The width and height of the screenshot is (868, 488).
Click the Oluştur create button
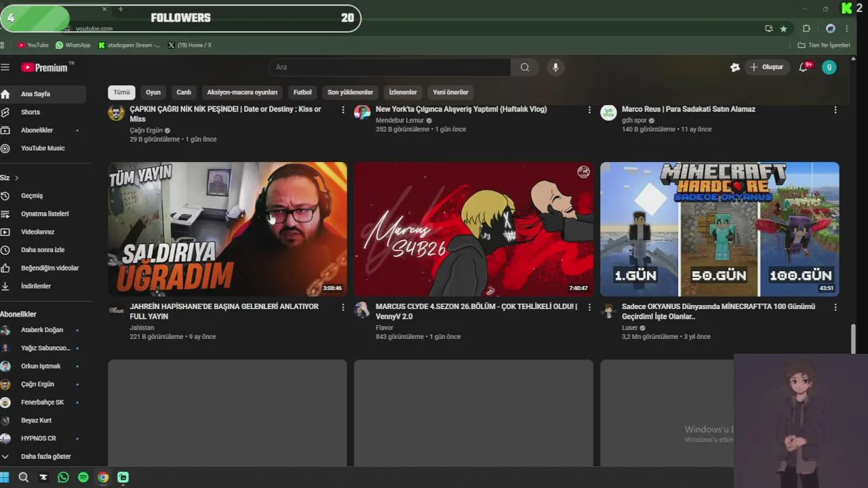coord(766,67)
